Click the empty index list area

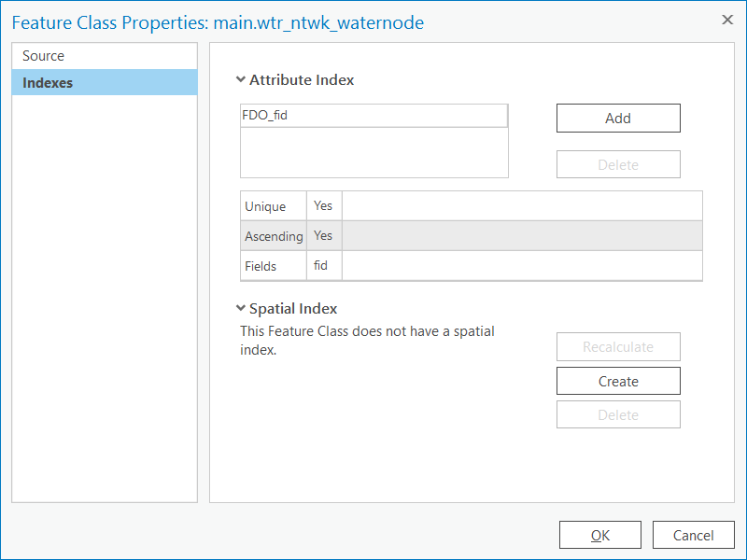pos(373,154)
